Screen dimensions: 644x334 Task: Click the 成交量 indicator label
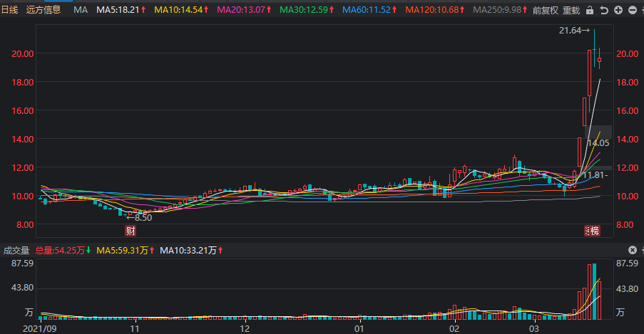[x=16, y=250]
